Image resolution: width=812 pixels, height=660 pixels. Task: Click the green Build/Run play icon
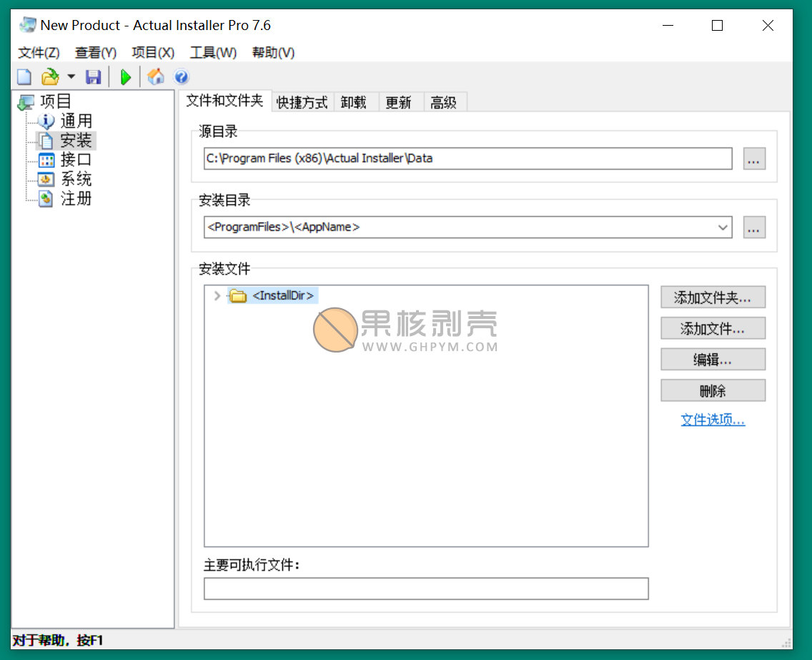[x=125, y=77]
